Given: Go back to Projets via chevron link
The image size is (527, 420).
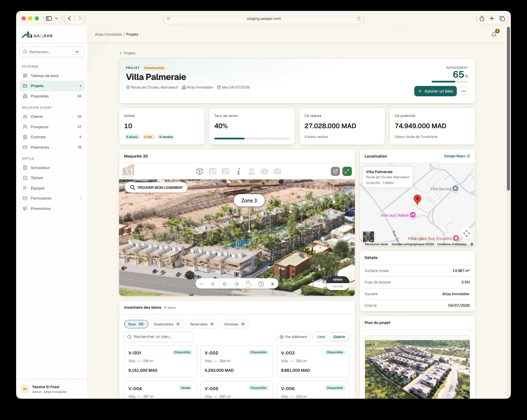Looking at the screenshot, I should pos(127,53).
